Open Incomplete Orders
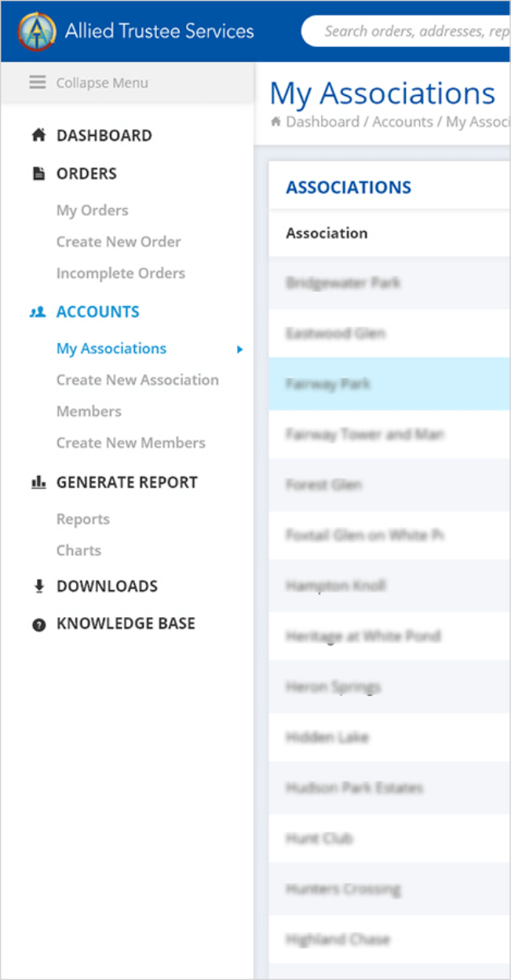Image resolution: width=511 pixels, height=980 pixels. click(x=121, y=273)
